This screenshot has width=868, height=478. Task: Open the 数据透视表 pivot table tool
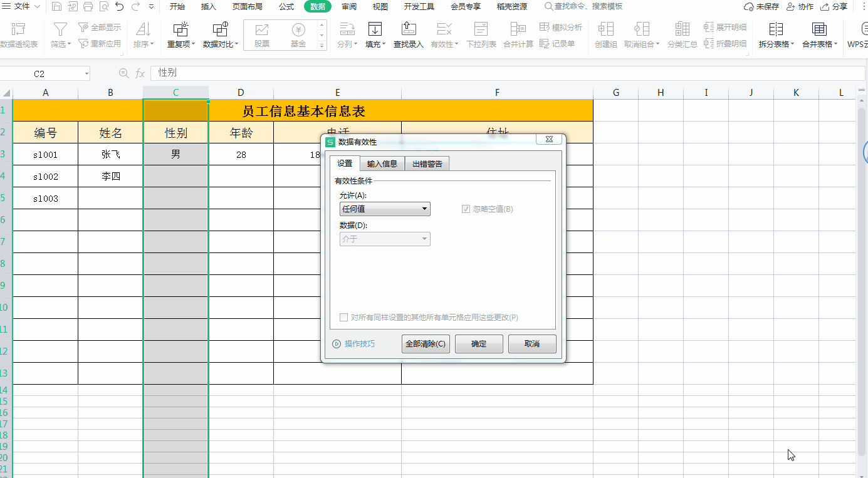coord(19,36)
